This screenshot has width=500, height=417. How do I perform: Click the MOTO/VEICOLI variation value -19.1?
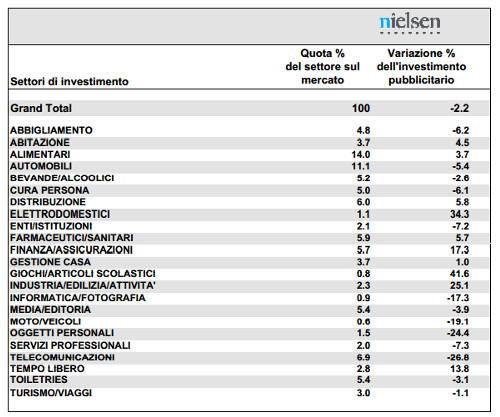click(458, 322)
